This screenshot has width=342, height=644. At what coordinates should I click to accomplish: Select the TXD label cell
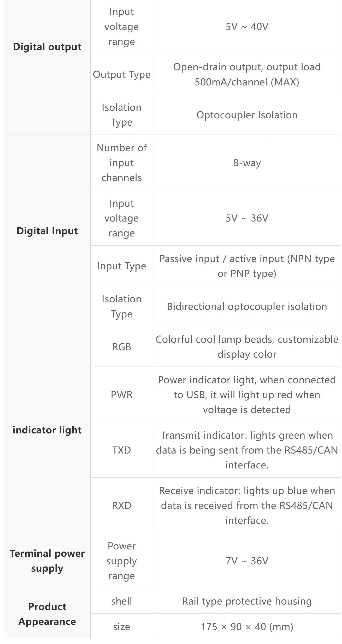pyautogui.click(x=122, y=450)
